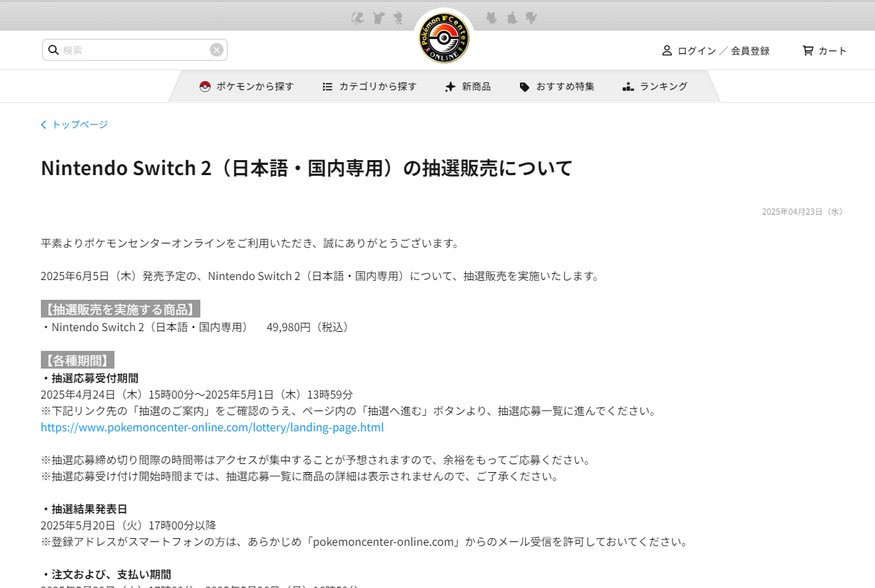Clear the search field with X icon
Image resolution: width=875 pixels, height=588 pixels.
pyautogui.click(x=217, y=50)
